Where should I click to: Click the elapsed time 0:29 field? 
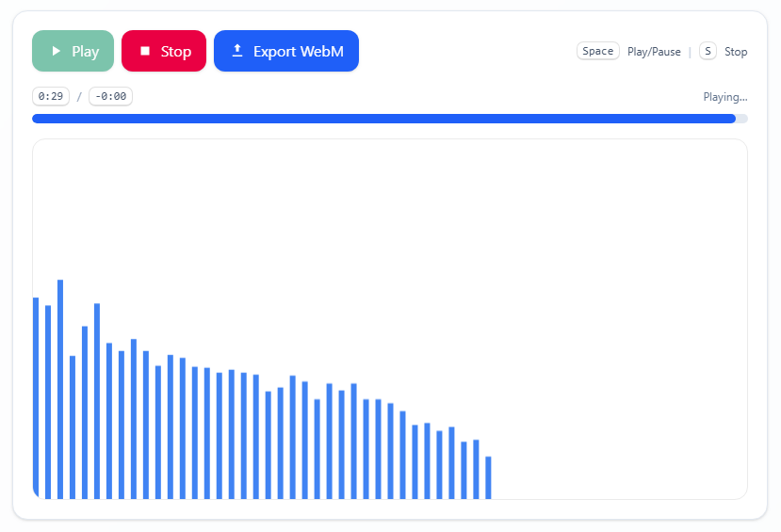pos(51,96)
